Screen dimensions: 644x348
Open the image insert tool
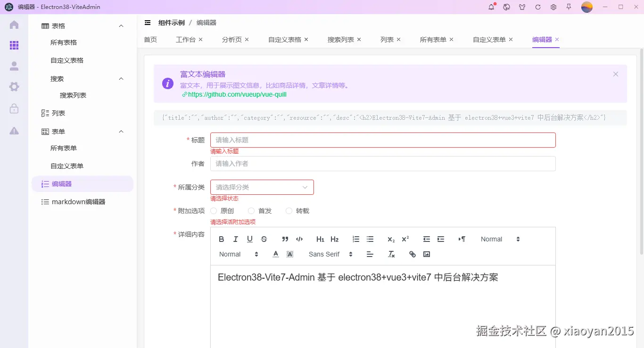click(427, 254)
